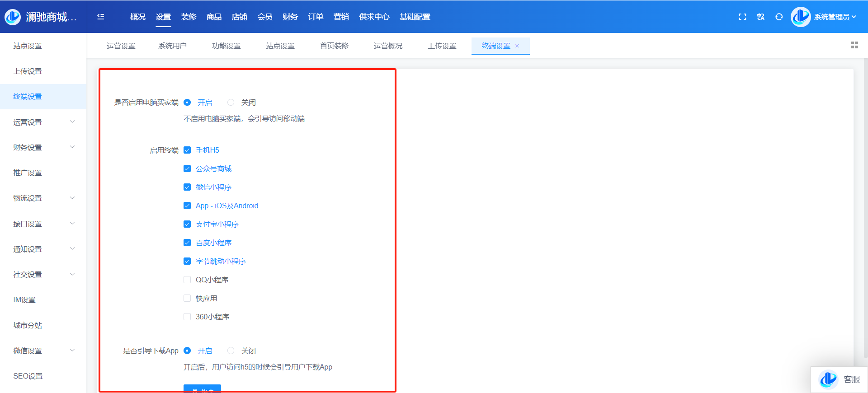Open the 商品 top menu
This screenshot has width=868, height=393.
pyautogui.click(x=214, y=17)
